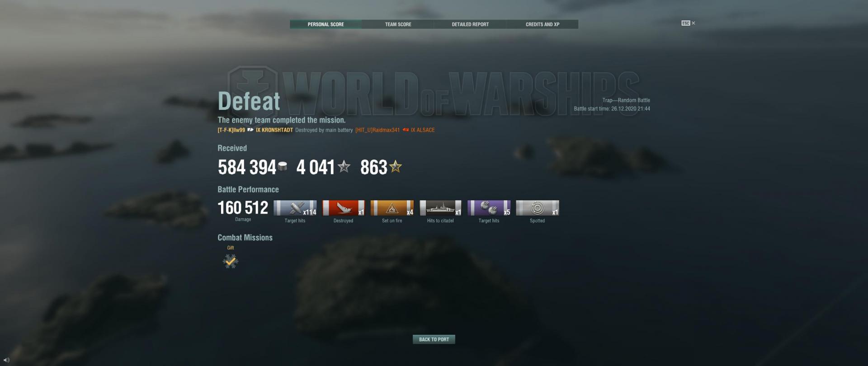Click the Hits to citadel ribbon
This screenshot has width=868, height=366.
point(440,208)
